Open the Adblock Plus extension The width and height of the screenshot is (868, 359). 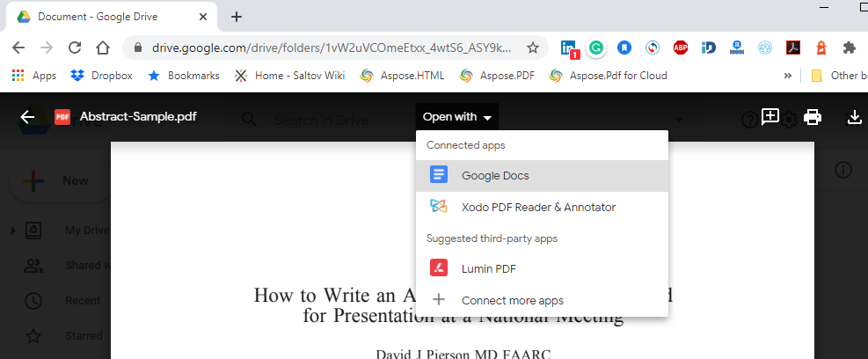coord(681,48)
